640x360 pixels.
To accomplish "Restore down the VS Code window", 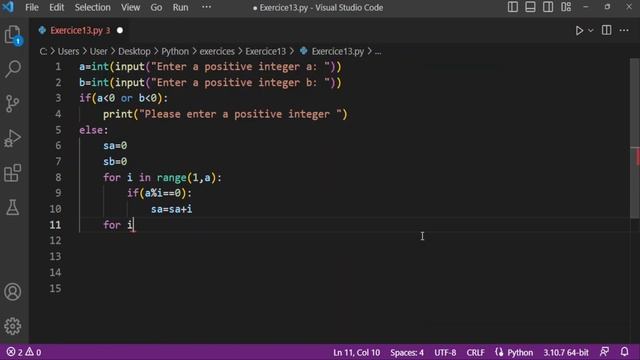I will point(607,7).
